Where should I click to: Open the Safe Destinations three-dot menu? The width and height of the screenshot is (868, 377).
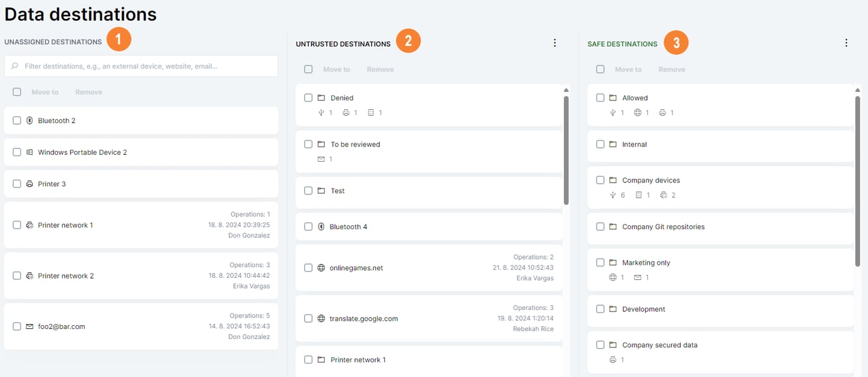tap(846, 43)
